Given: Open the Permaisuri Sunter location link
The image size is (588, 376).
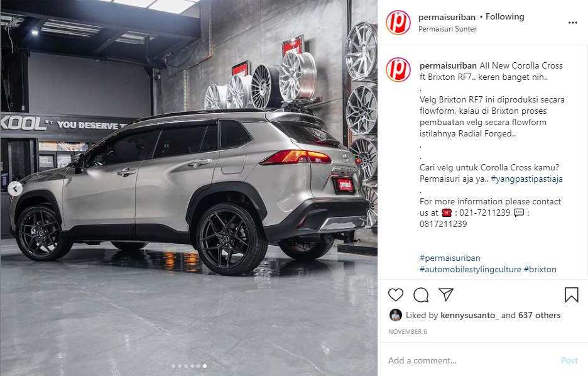Looking at the screenshot, I should pyautogui.click(x=447, y=29).
